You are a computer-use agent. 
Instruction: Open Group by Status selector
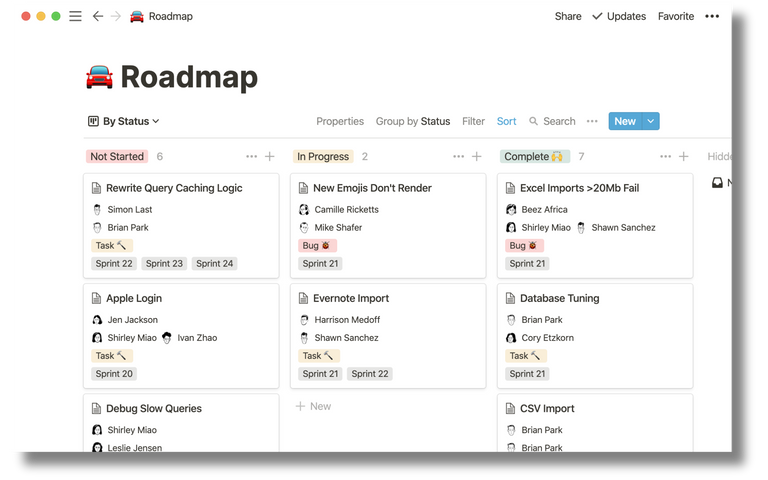click(412, 121)
